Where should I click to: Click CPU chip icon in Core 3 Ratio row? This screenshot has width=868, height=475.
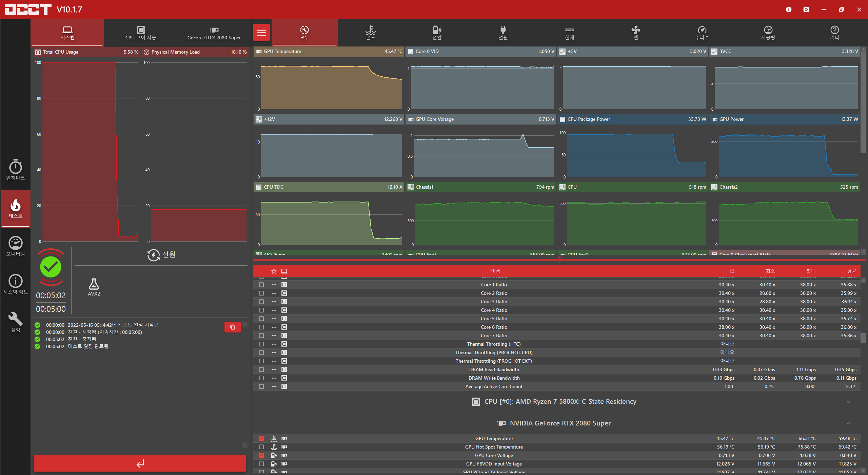pyautogui.click(x=284, y=302)
